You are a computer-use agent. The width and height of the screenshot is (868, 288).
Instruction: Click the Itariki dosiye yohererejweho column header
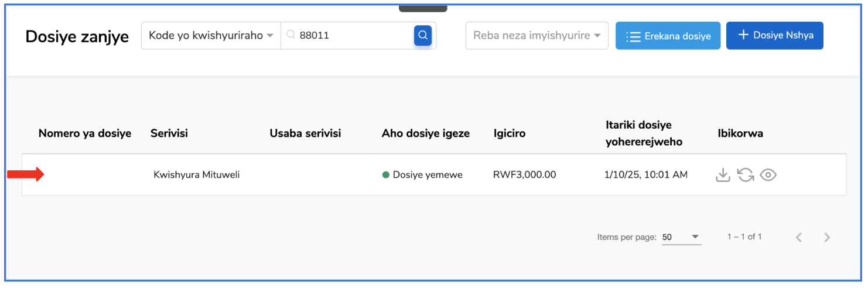644,133
